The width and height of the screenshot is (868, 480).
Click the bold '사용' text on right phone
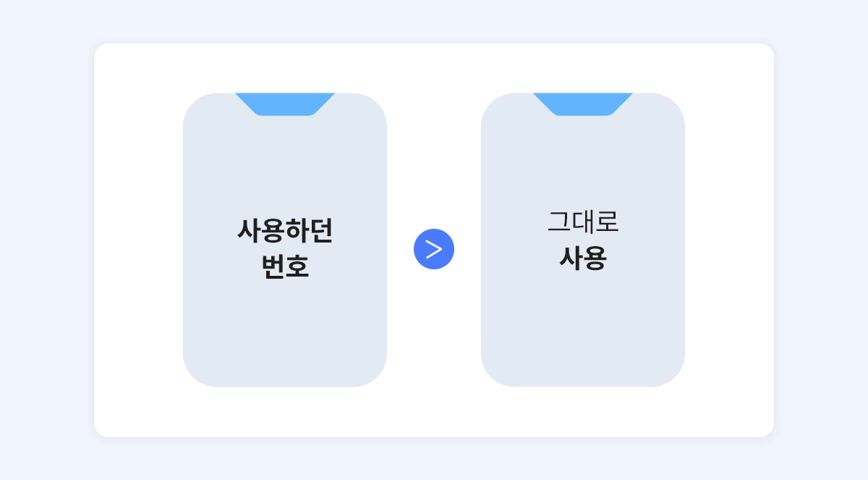583,258
